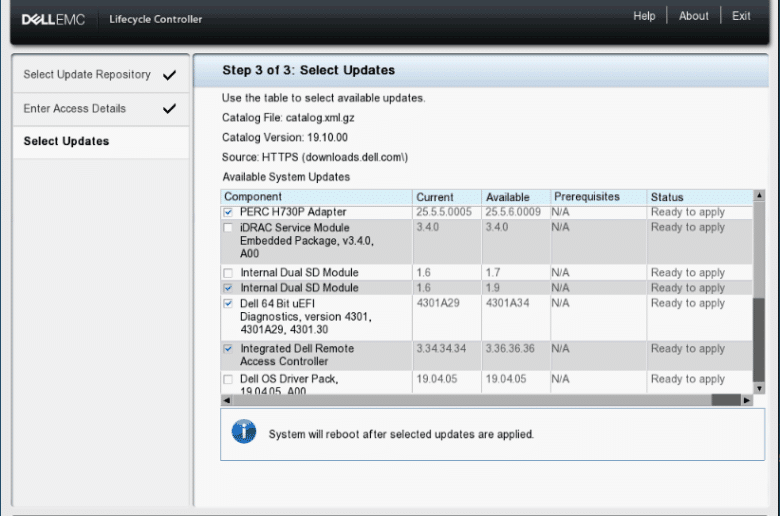Image resolution: width=780 pixels, height=516 pixels.
Task: Select the PERC H730P Adapter row name
Action: [293, 212]
